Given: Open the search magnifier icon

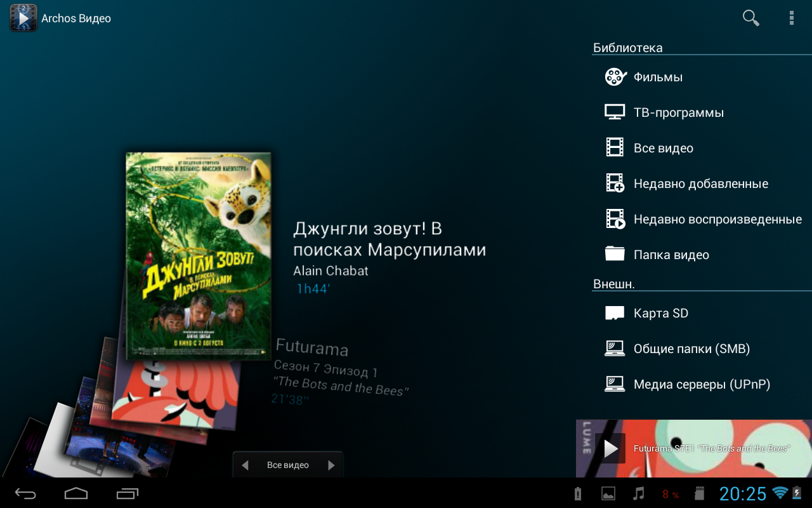Looking at the screenshot, I should coord(750,18).
